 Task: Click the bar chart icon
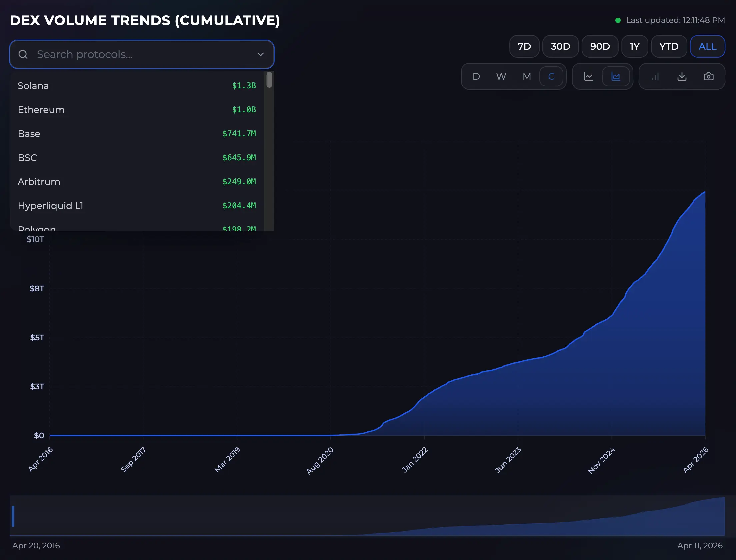point(655,76)
